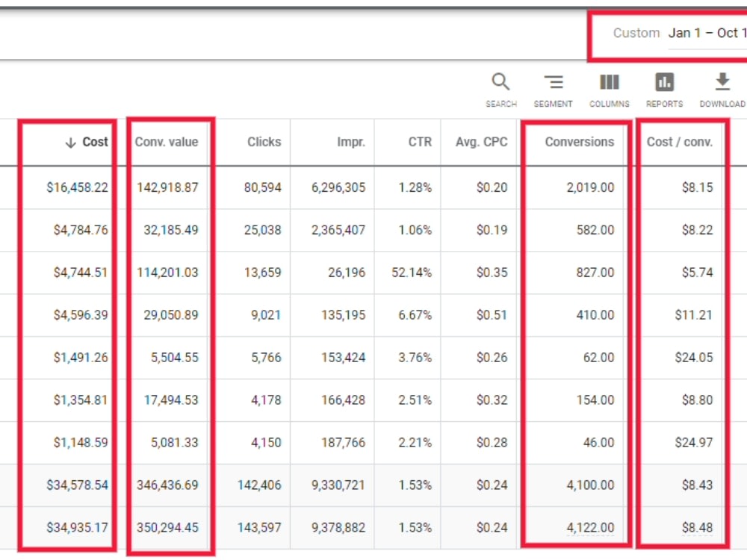The height and width of the screenshot is (560, 747).
Task: Sort by Conv. value column header
Action: click(x=167, y=142)
